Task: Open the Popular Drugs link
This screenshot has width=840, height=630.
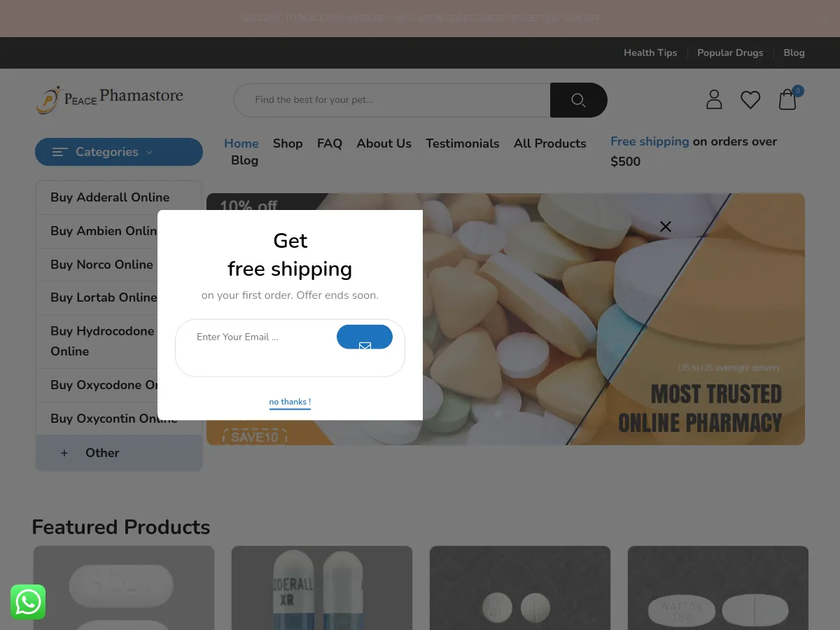Action: pyautogui.click(x=730, y=52)
